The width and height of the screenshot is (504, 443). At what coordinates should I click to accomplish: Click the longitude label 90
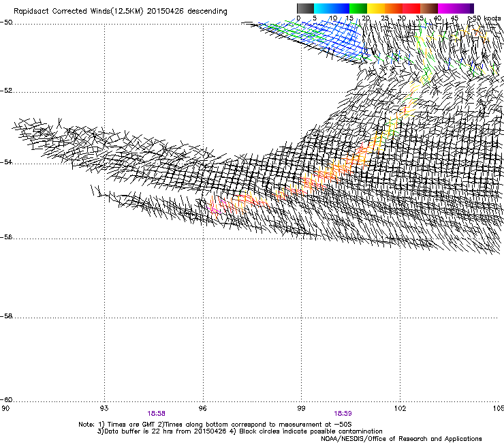[5, 408]
